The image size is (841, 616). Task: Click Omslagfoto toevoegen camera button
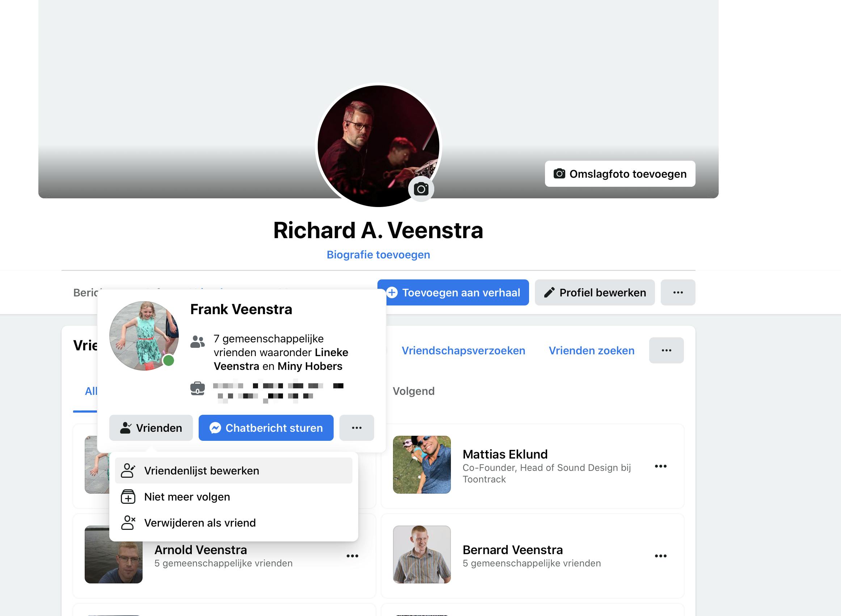pos(620,174)
